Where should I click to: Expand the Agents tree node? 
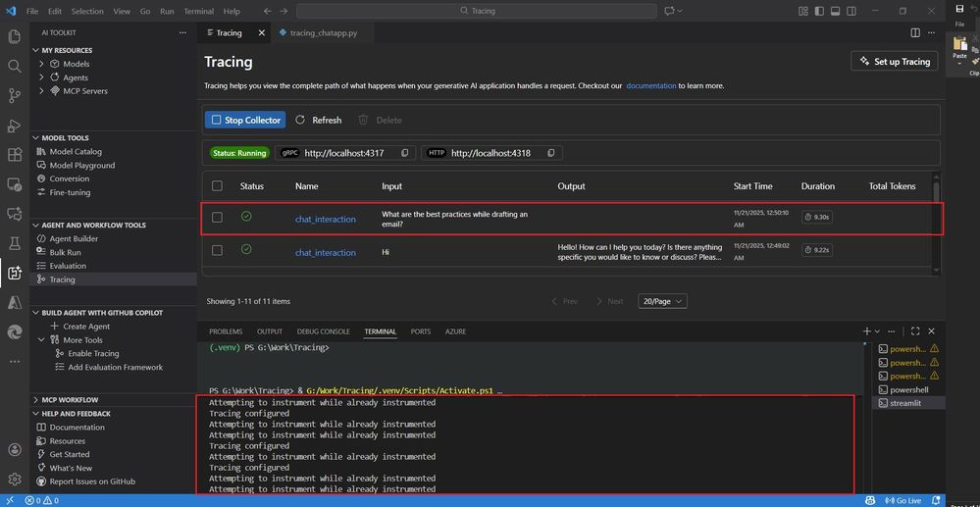pos(41,77)
